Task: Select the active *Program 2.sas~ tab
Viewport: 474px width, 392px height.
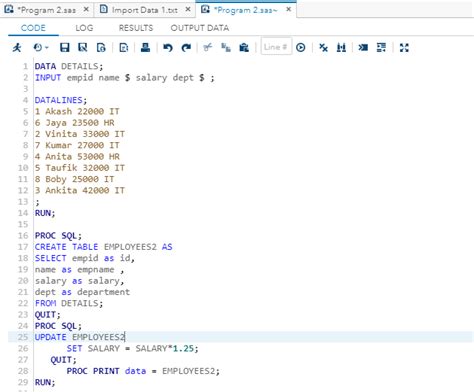Action: tap(245, 10)
